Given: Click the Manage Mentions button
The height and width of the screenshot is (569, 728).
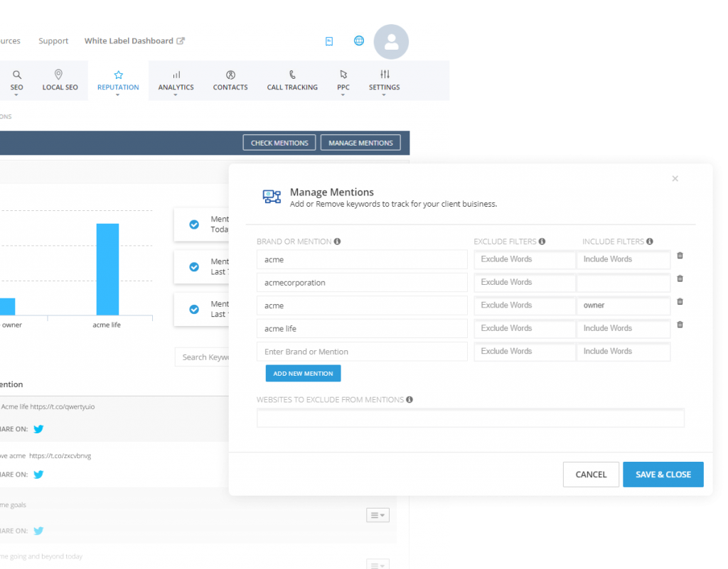Looking at the screenshot, I should (x=360, y=143).
